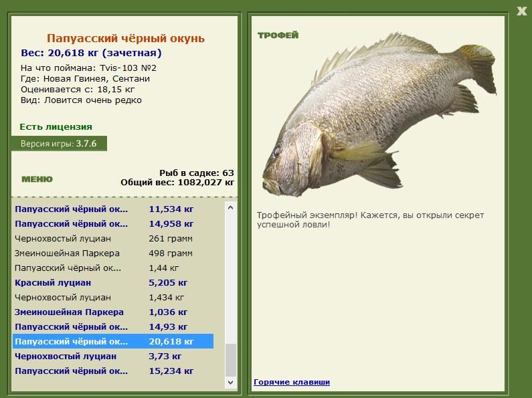Click the Вид: Ловится очень редко line
The width and height of the screenshot is (532, 398).
coord(81,100)
